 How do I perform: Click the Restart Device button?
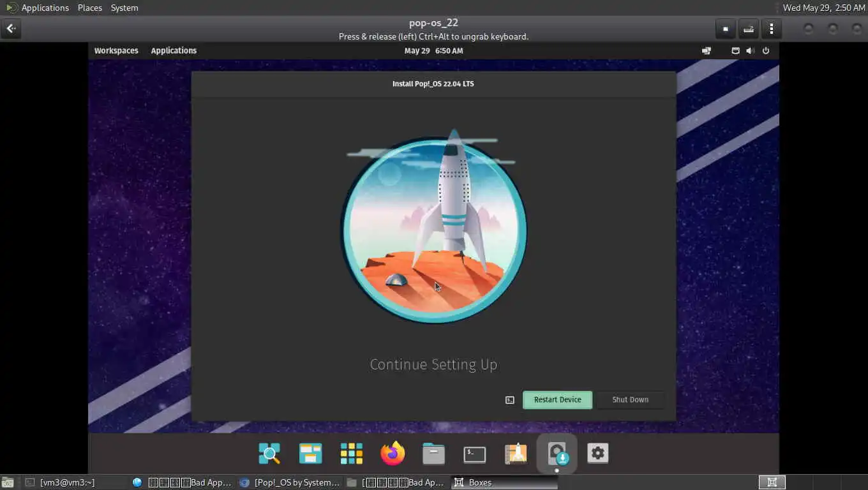tap(557, 400)
